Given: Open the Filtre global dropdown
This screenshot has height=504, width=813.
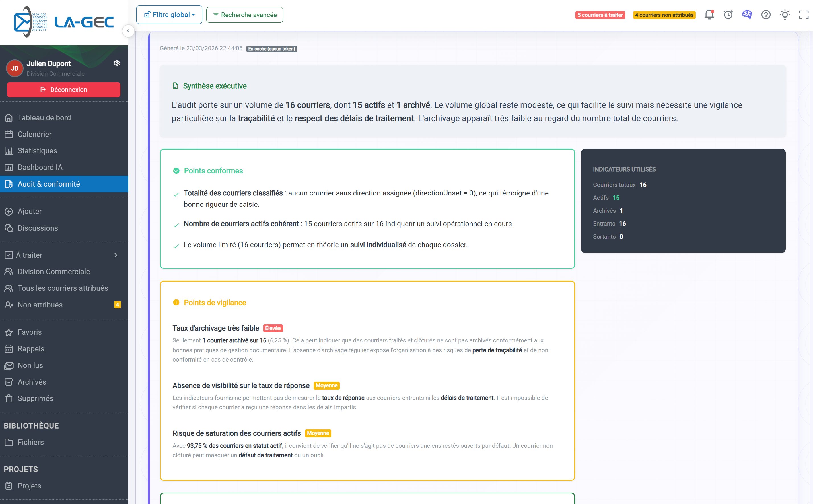Looking at the screenshot, I should click(169, 15).
